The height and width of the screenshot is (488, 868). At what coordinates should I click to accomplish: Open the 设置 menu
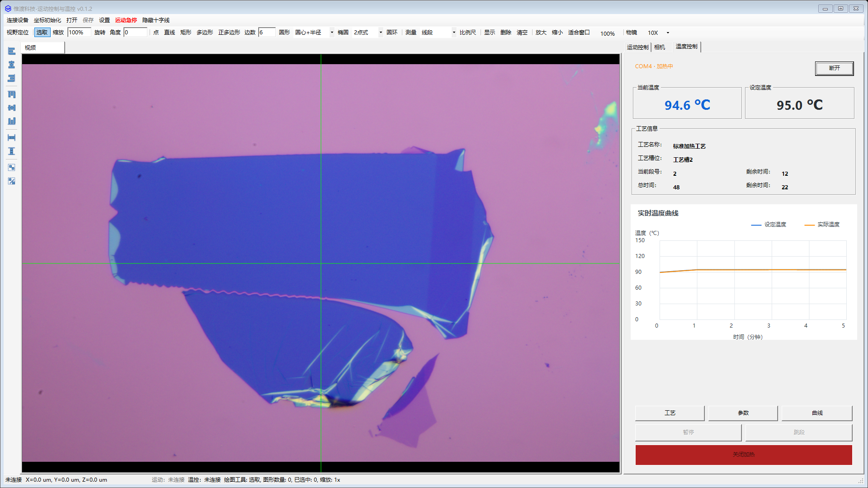pyautogui.click(x=104, y=20)
